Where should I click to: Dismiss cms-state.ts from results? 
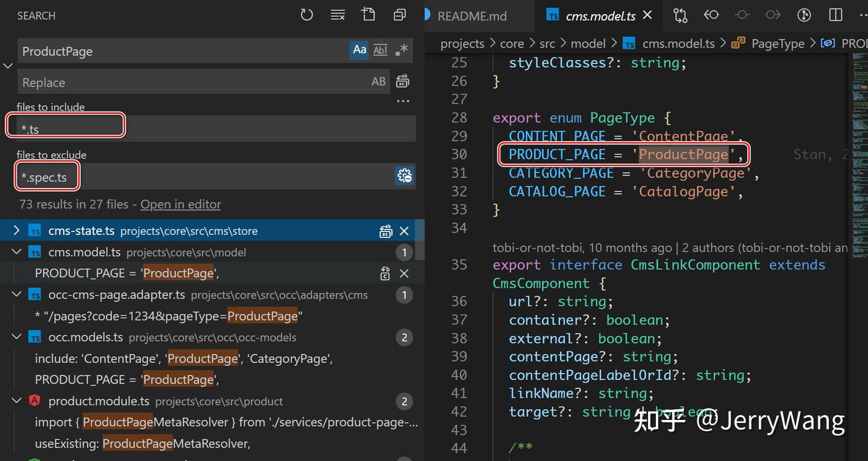(x=404, y=231)
